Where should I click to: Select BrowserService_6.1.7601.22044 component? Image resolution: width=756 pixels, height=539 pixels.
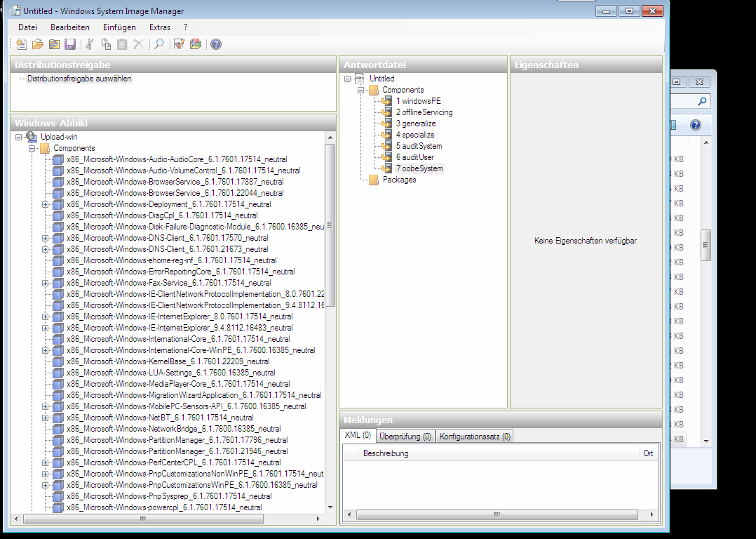pyautogui.click(x=175, y=193)
